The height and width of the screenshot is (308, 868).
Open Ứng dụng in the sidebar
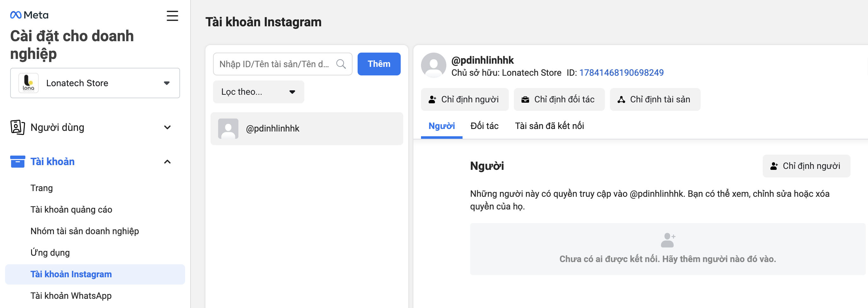[50, 253]
